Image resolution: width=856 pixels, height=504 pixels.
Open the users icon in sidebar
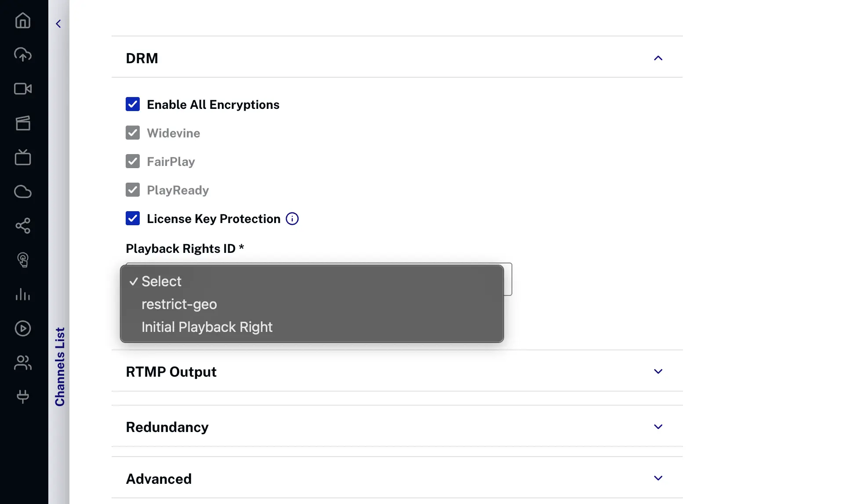click(22, 363)
